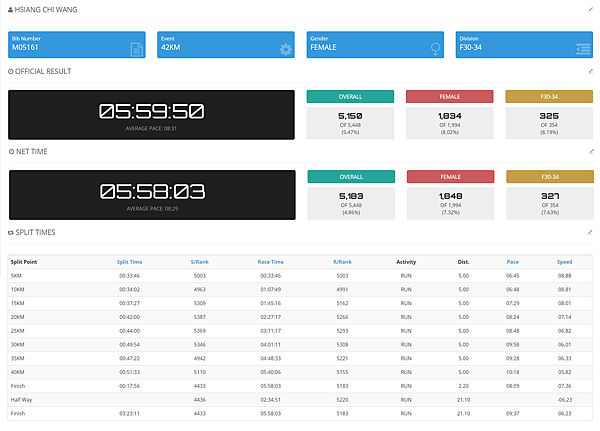Click the net female rank 1,848 value
Image resolution: width=600 pixels, height=431 pixels.
coord(450,196)
